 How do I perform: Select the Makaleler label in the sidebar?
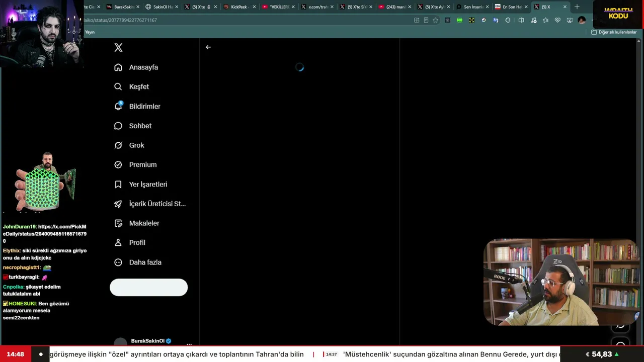[x=144, y=223]
